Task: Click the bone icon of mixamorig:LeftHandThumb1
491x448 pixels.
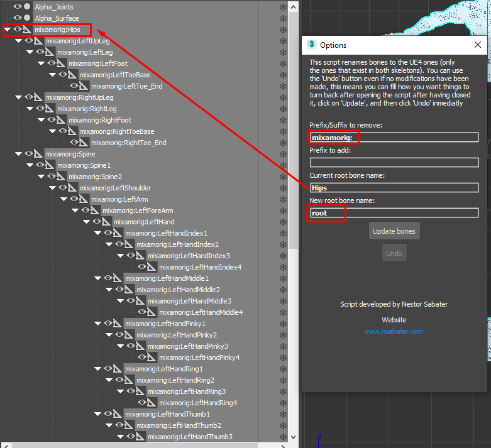Action: tap(118, 414)
